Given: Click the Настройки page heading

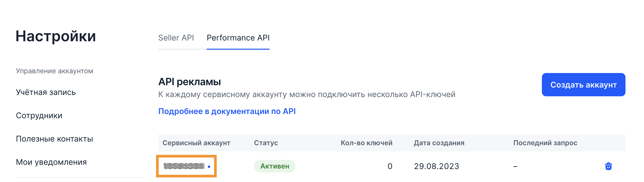Looking at the screenshot, I should (x=56, y=36).
